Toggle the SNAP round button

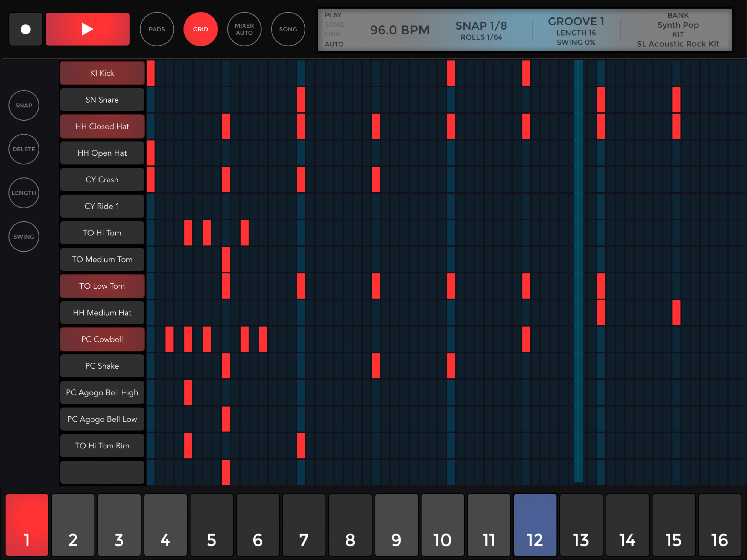click(24, 105)
